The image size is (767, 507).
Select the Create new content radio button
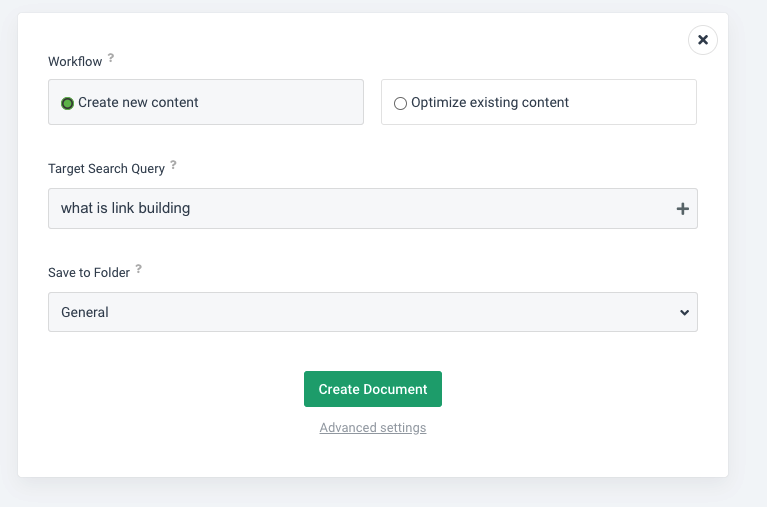pos(67,103)
